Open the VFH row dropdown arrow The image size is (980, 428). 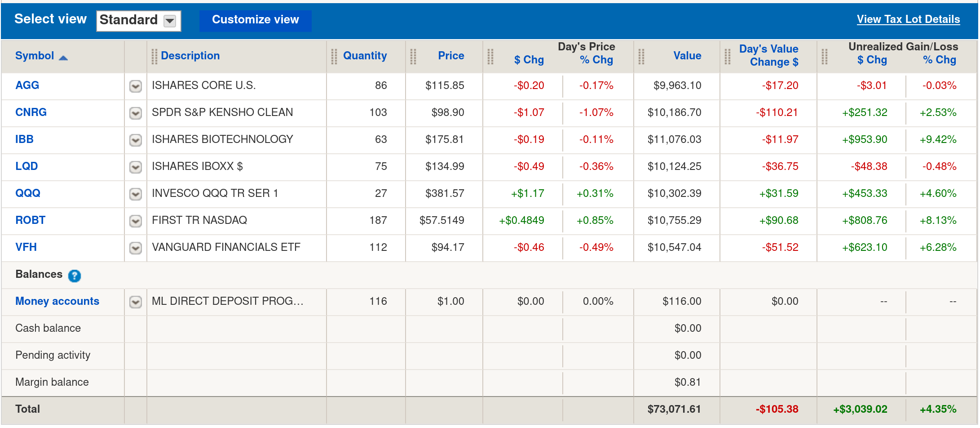coord(135,248)
